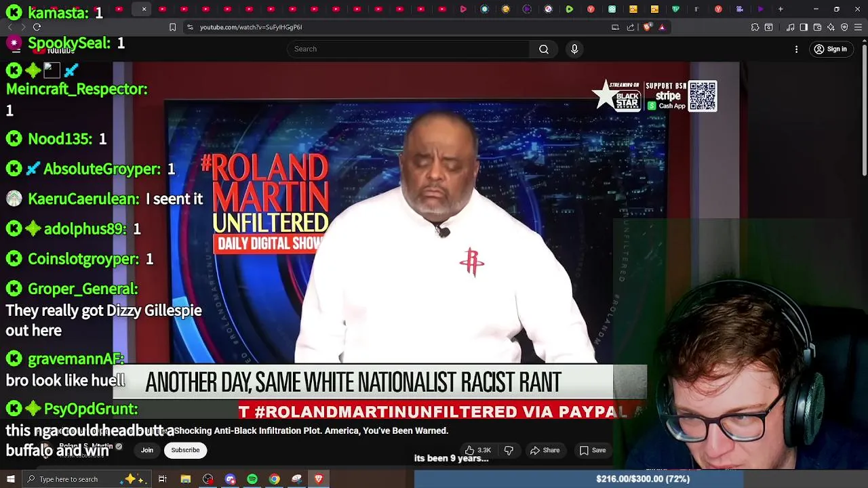The height and width of the screenshot is (488, 868).
Task: Open Spotify from the taskbar
Action: pos(252,479)
